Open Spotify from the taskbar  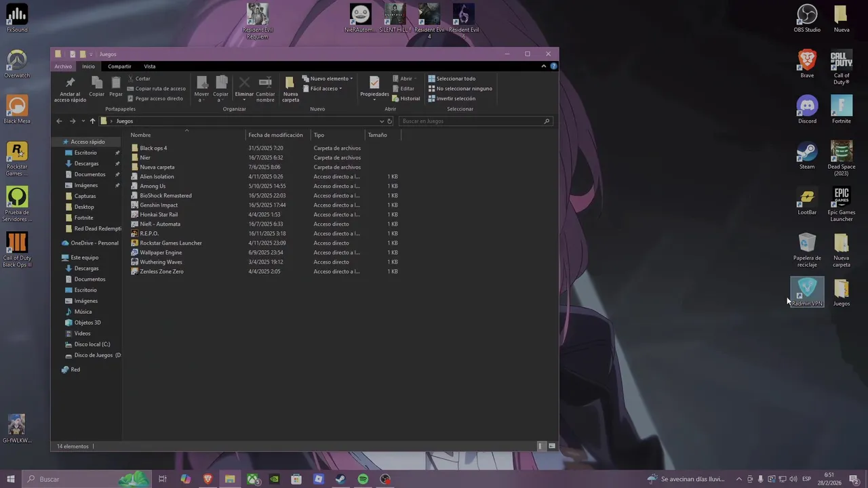(363, 479)
